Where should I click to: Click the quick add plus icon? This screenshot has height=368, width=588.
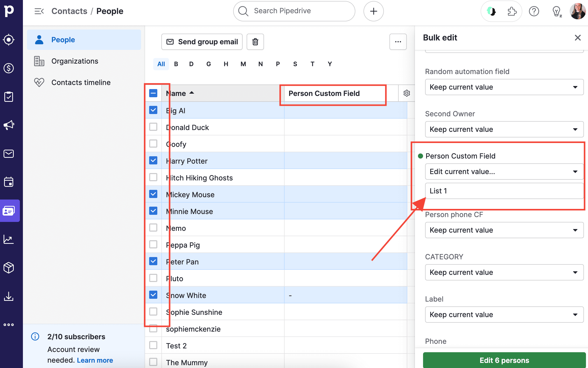(373, 11)
